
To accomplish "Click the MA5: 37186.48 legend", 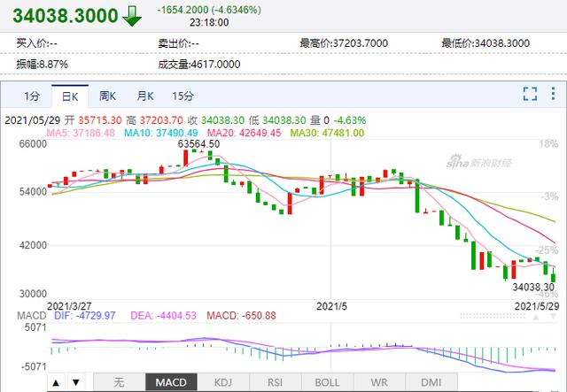I will tap(81, 133).
